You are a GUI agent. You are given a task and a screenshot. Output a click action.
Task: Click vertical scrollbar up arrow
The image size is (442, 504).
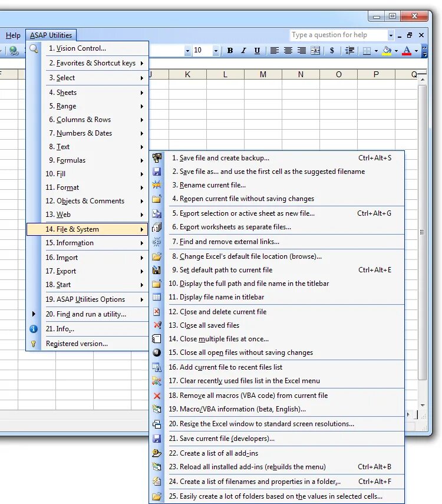423,80
